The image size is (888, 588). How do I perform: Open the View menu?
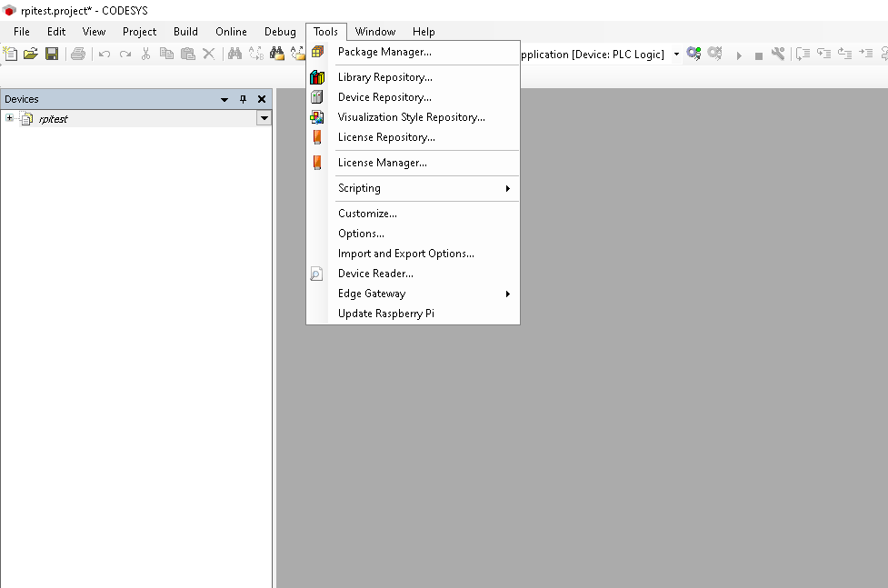pyautogui.click(x=94, y=32)
